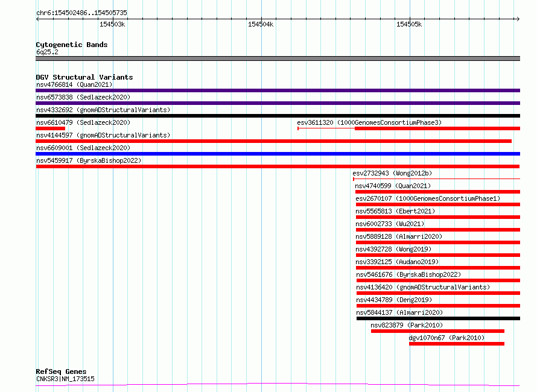537x392 pixels.
Task: Click the magenta CNKSR3 gene line
Action: pos(278,385)
